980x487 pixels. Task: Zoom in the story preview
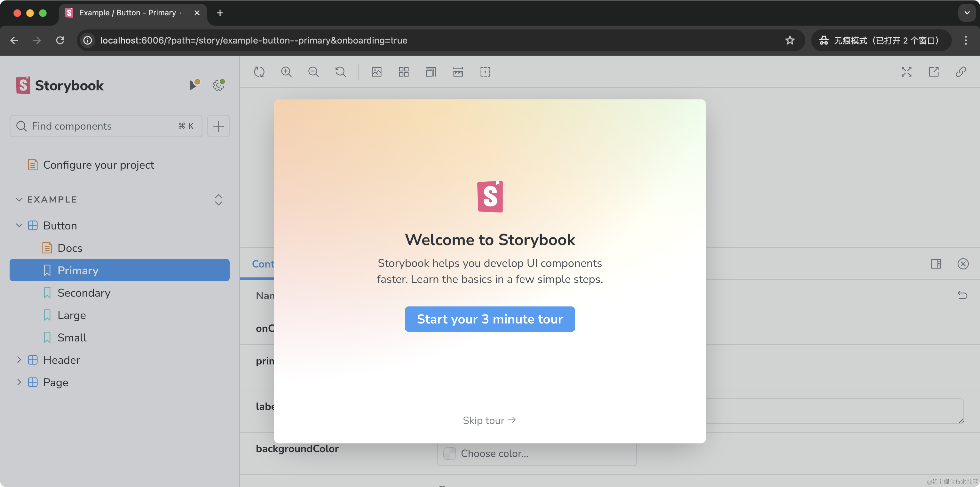(x=286, y=72)
